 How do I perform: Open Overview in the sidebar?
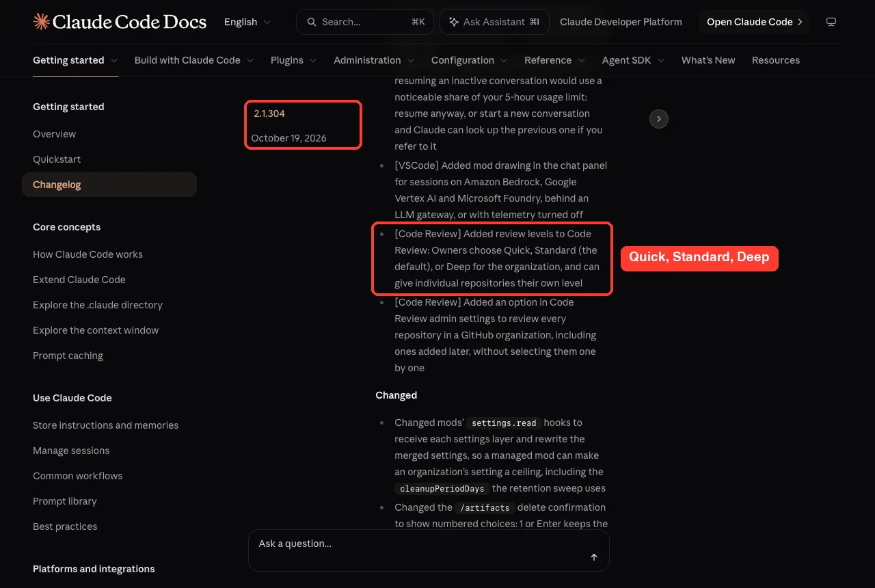(55, 134)
